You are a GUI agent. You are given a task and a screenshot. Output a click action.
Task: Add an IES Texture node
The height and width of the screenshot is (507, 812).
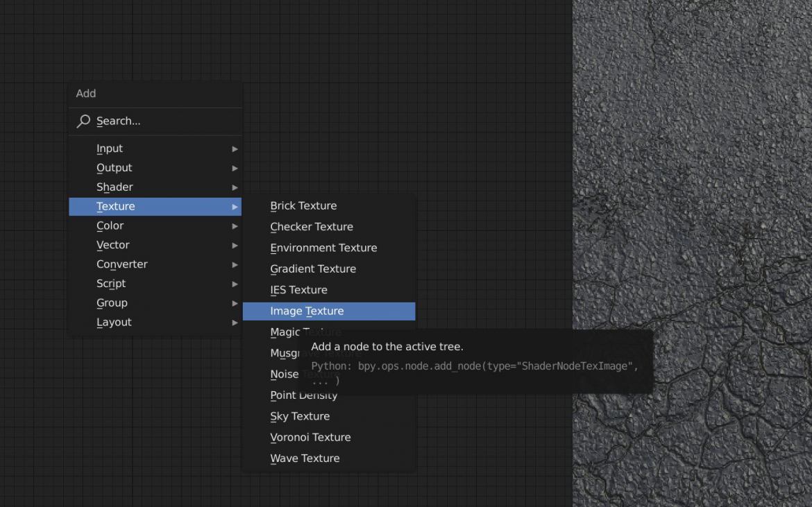(299, 290)
